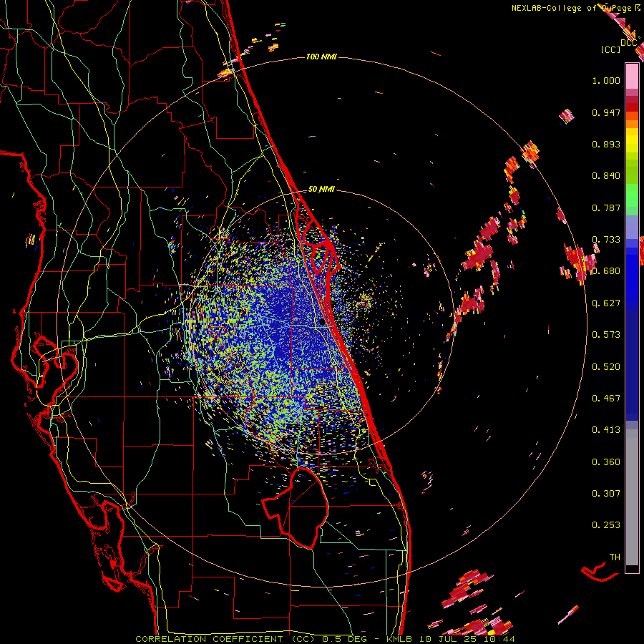Click the 0.893 scale value label
This screenshot has height=644, width=644.
(606, 144)
